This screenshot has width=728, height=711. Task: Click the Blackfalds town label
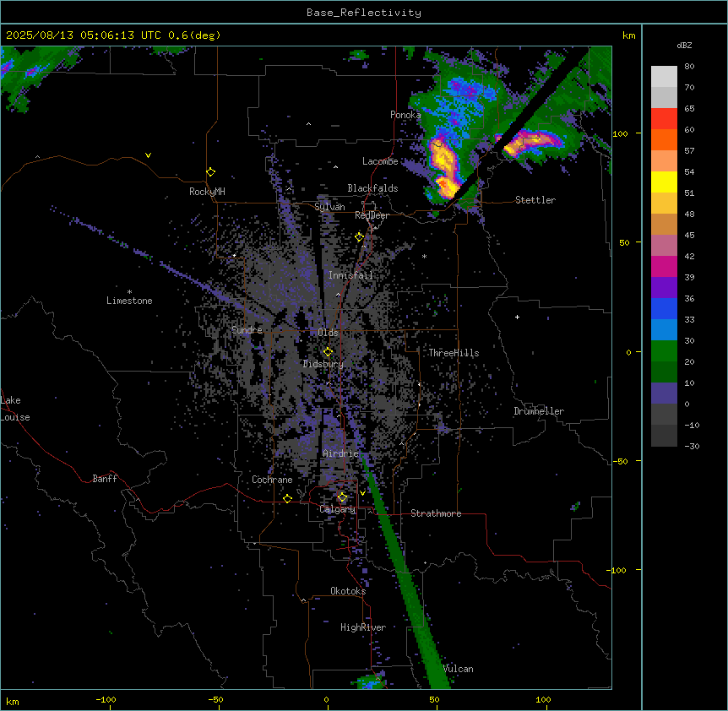click(372, 188)
